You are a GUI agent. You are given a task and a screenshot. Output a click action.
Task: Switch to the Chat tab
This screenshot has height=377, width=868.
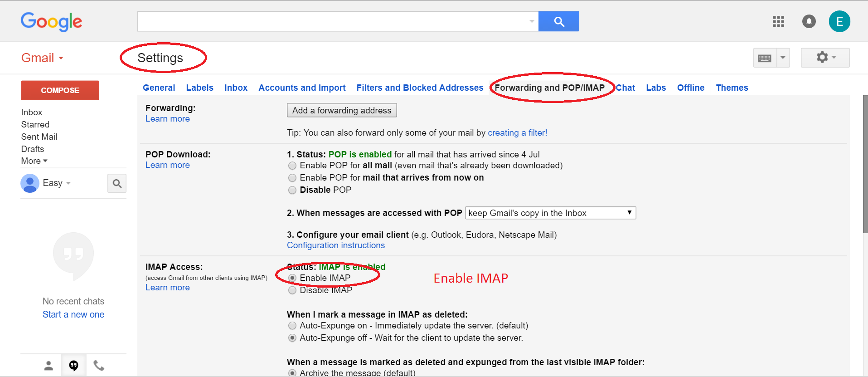(x=625, y=88)
